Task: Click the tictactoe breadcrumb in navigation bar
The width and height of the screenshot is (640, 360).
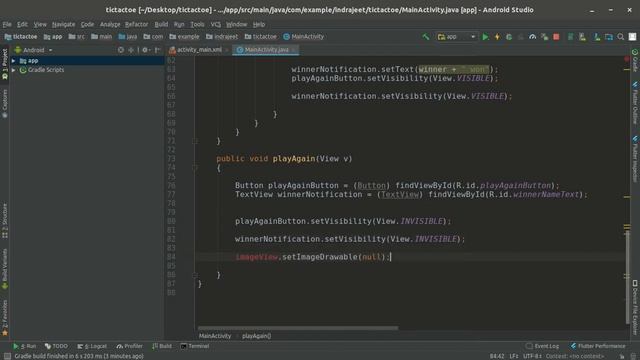Action: tap(20, 37)
